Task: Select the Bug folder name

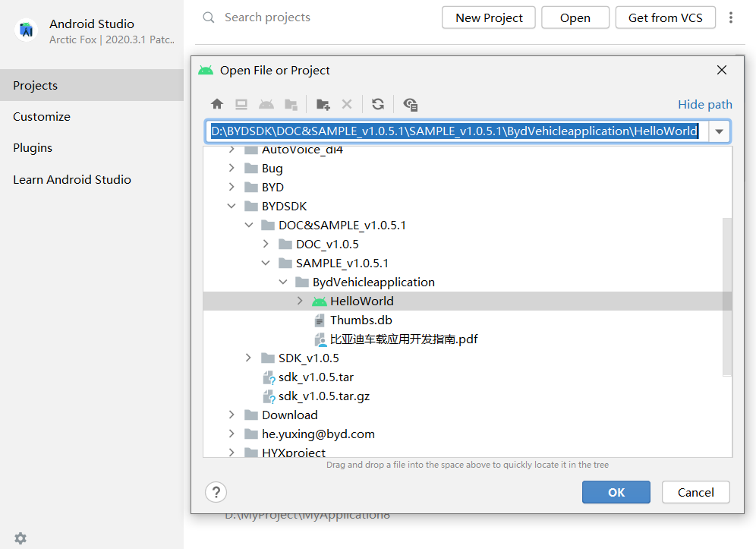Action: 272,169
